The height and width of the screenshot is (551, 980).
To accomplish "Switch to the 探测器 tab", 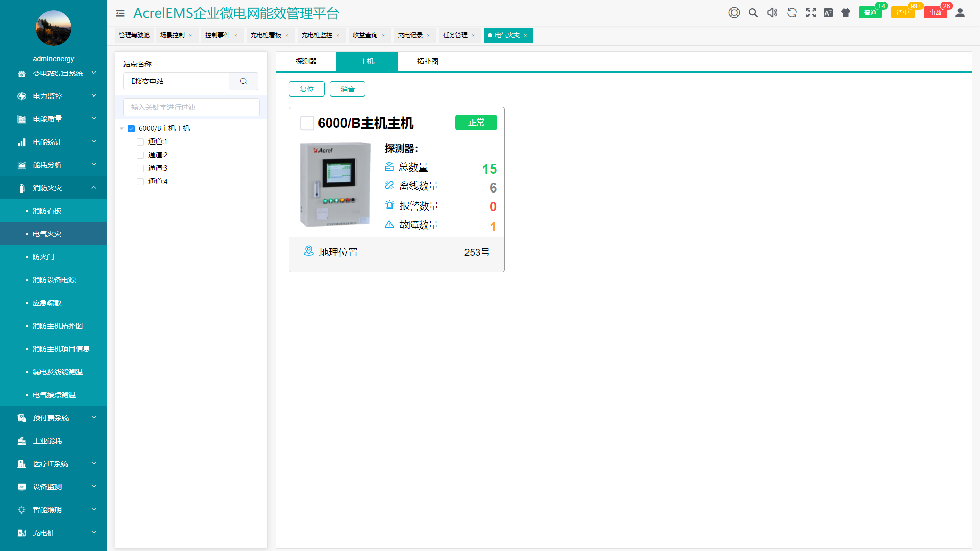I will click(306, 61).
